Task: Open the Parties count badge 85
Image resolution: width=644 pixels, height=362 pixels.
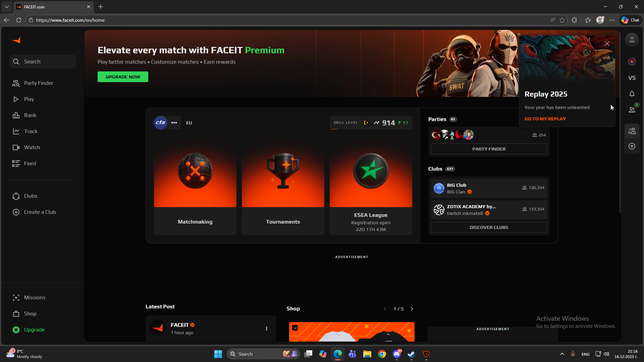Action: tap(453, 119)
